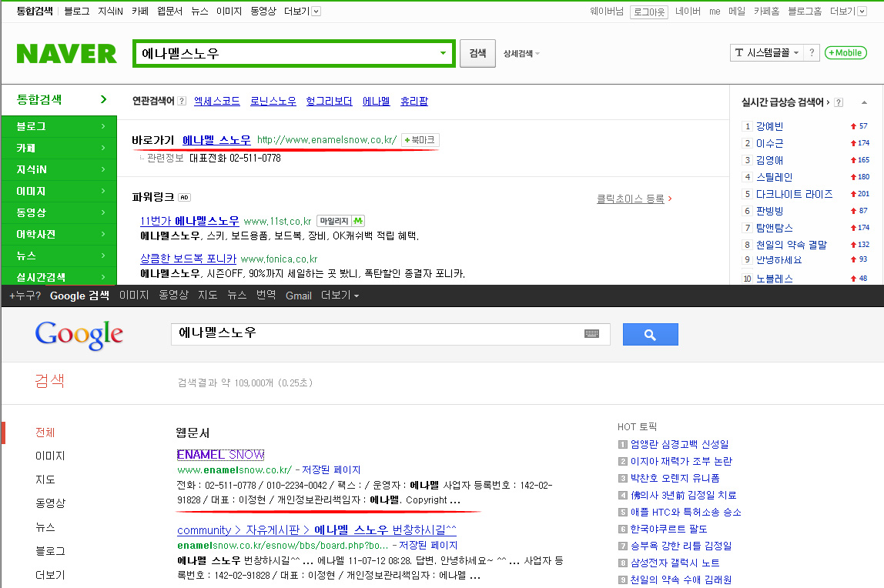Click 클릭초이스 등록 link
The width and height of the screenshot is (884, 588).
click(631, 199)
